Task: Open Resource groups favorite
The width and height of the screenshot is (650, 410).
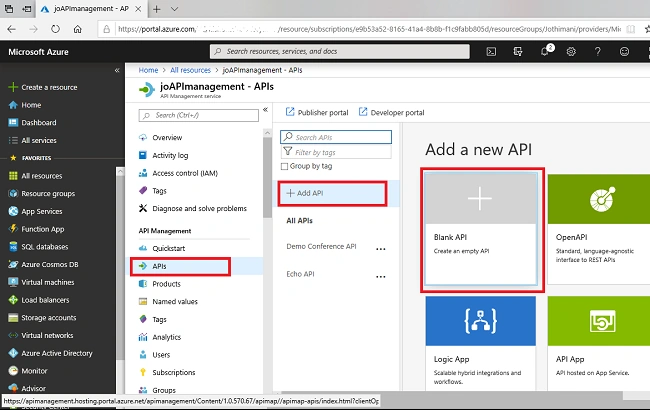Action: point(42,194)
